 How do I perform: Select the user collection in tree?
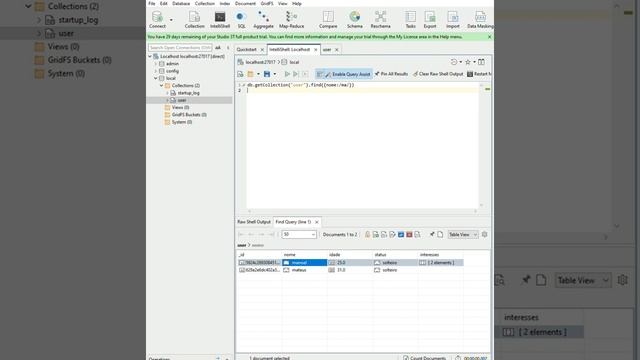pyautogui.click(x=182, y=100)
